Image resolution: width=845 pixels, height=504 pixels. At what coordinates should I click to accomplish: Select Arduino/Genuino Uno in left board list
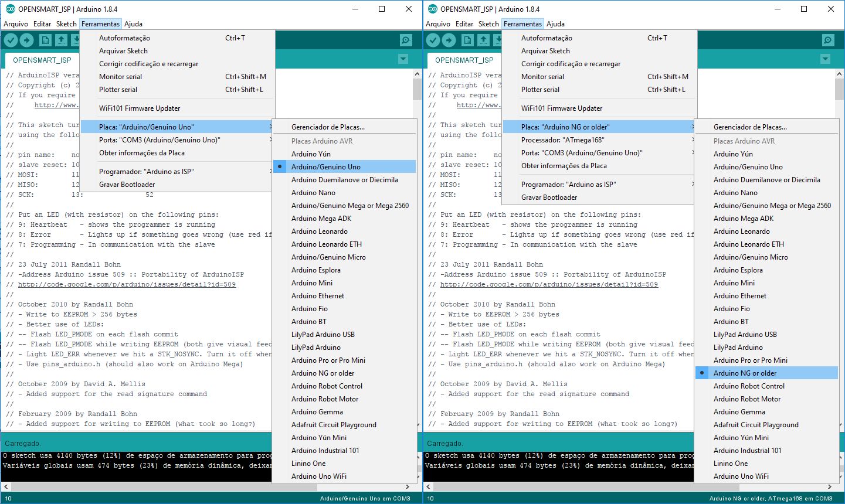[344, 166]
